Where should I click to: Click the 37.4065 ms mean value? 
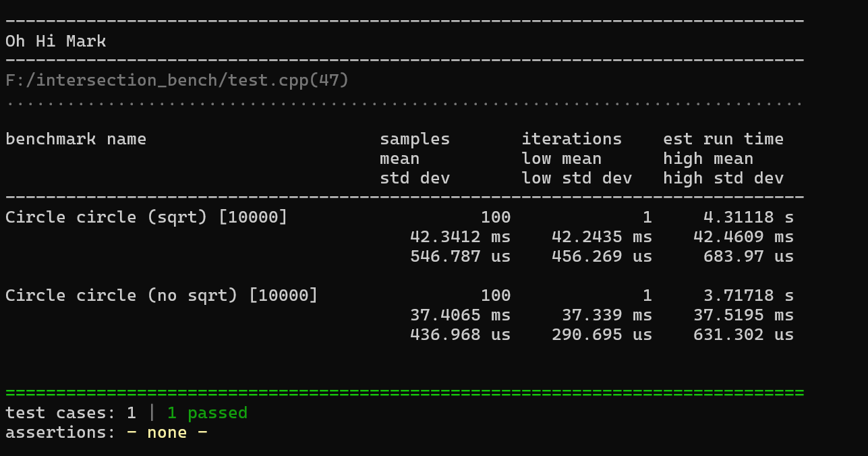tap(460, 315)
